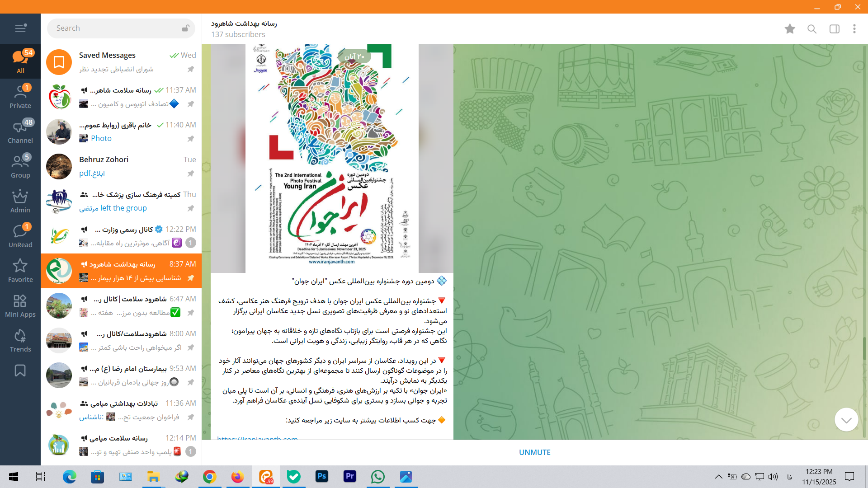
Task: Unmute this channel
Action: [x=534, y=452]
